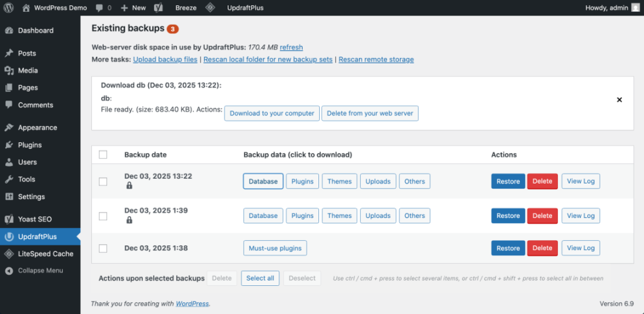Download Others from 13:22 backup
This screenshot has width=644, height=314.
pos(415,181)
